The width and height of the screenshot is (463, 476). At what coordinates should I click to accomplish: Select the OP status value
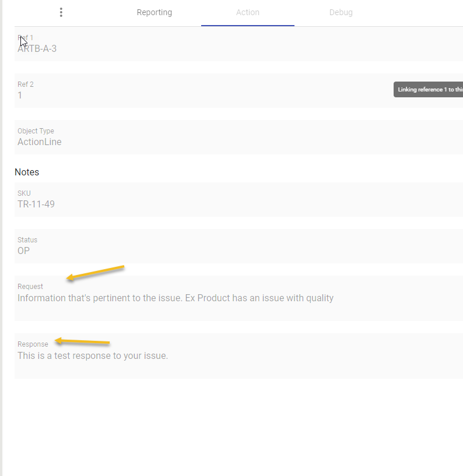[x=24, y=251]
